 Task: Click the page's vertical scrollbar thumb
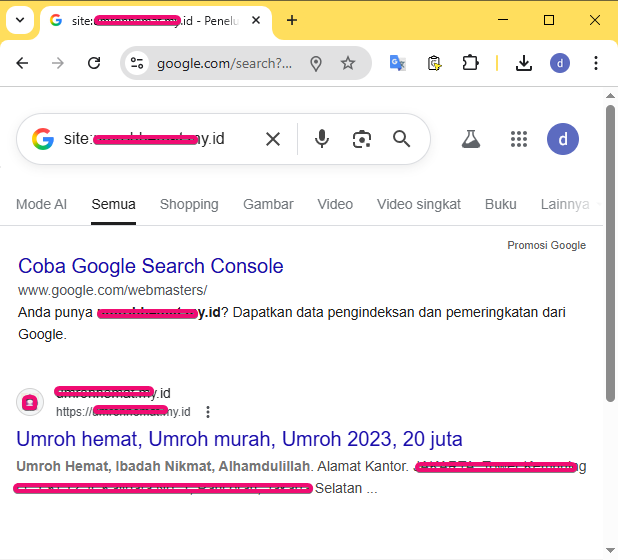click(610, 253)
